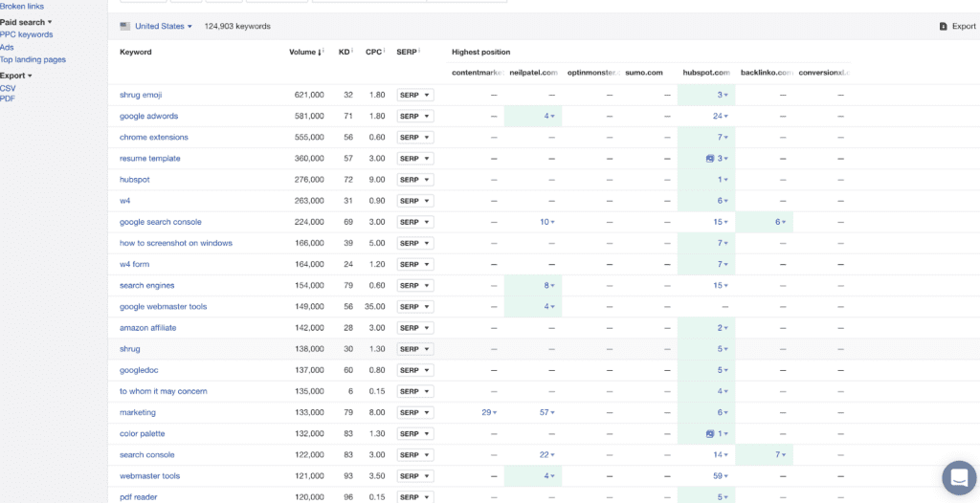Open SERP dropdown for google adwords

tap(415, 117)
